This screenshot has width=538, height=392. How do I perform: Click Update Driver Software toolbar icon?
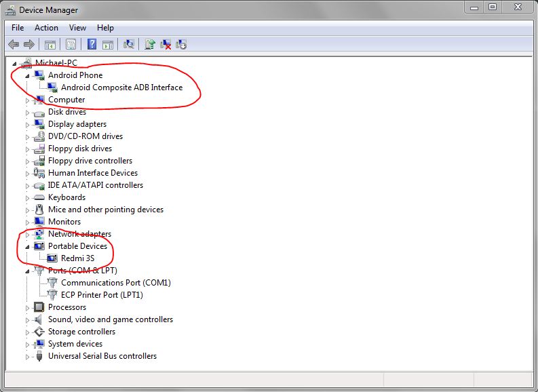tap(150, 45)
